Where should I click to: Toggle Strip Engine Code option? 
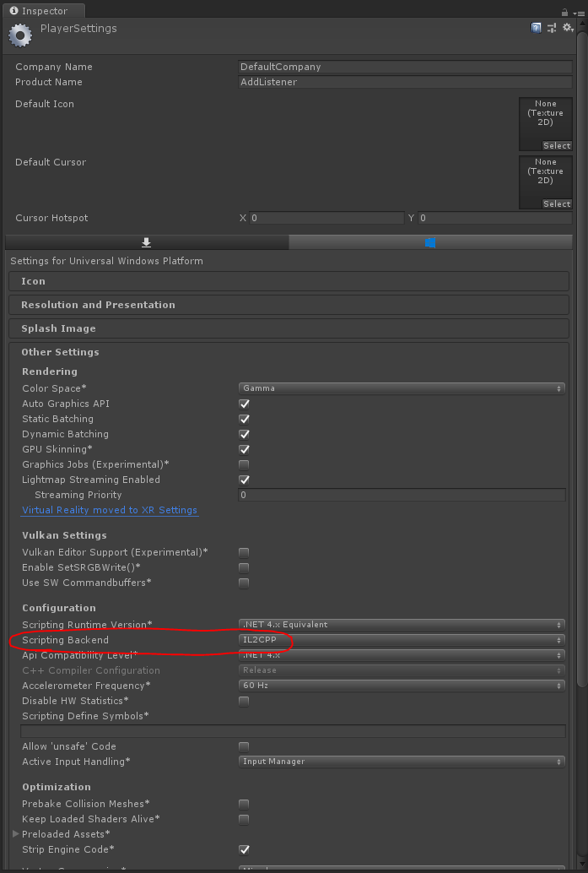[244, 849]
